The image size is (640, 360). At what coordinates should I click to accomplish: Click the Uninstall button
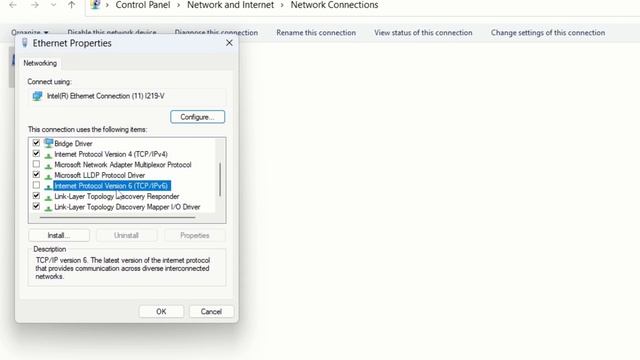point(127,236)
